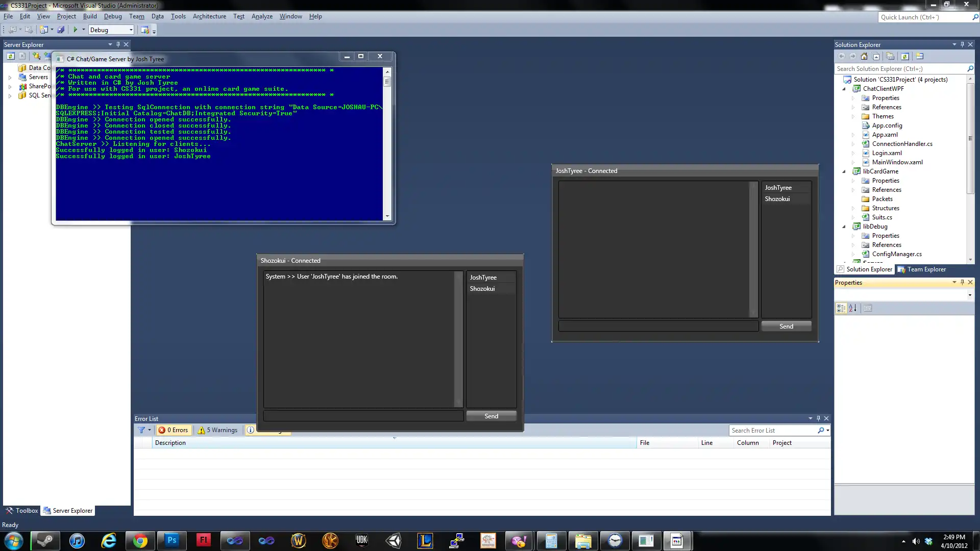Collapse the ChatClientWPF project node

coord(844,89)
